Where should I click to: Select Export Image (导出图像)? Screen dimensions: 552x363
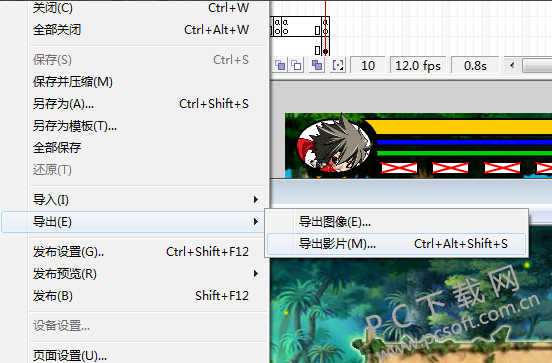396,222
